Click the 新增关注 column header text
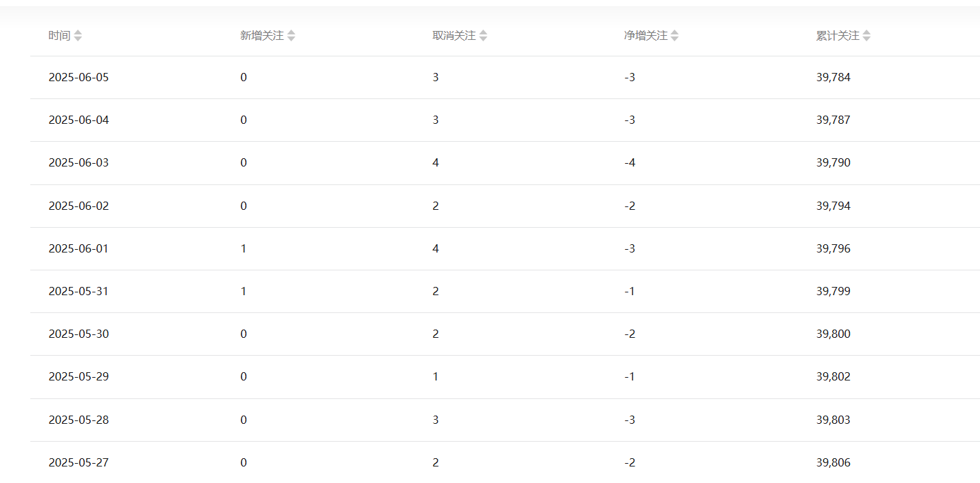The image size is (980, 483). tap(262, 36)
